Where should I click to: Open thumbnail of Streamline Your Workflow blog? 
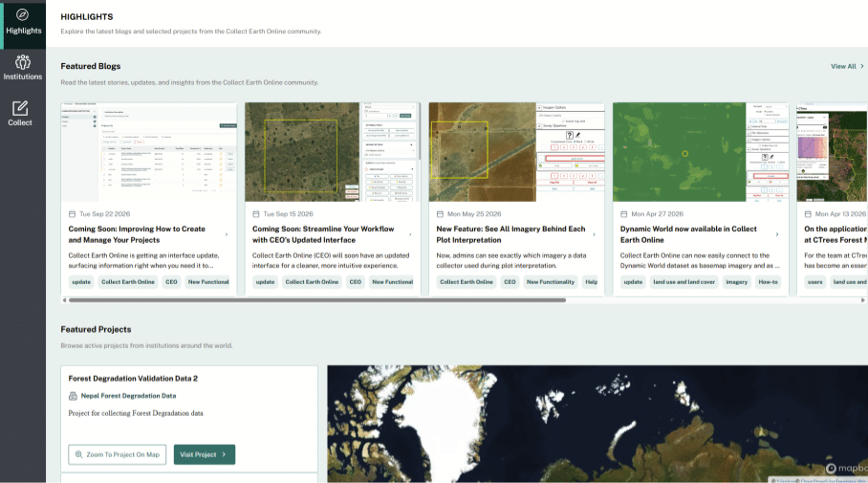(x=333, y=152)
